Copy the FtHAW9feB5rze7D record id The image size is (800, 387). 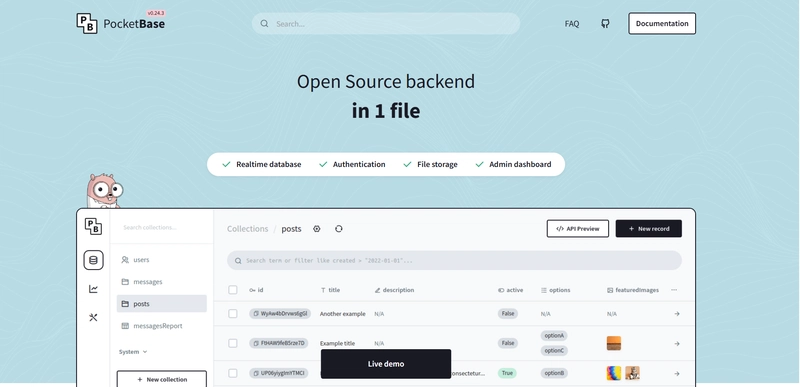pos(256,343)
